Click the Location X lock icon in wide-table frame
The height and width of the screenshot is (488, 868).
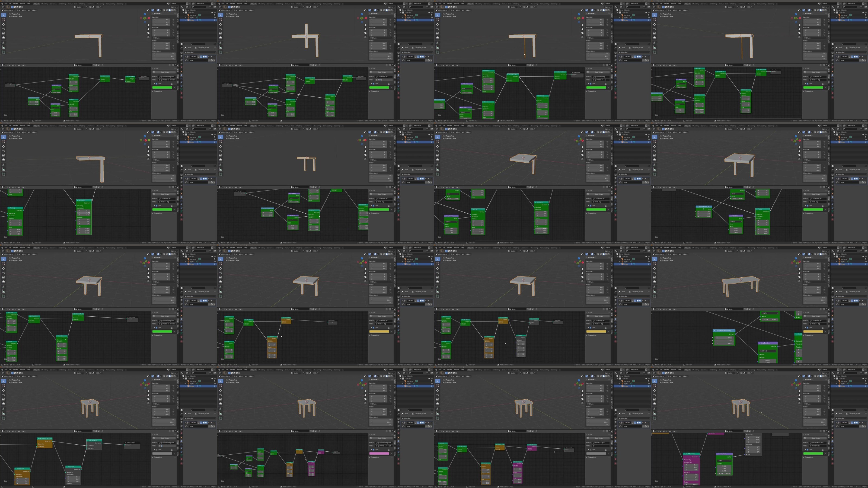coord(825,264)
